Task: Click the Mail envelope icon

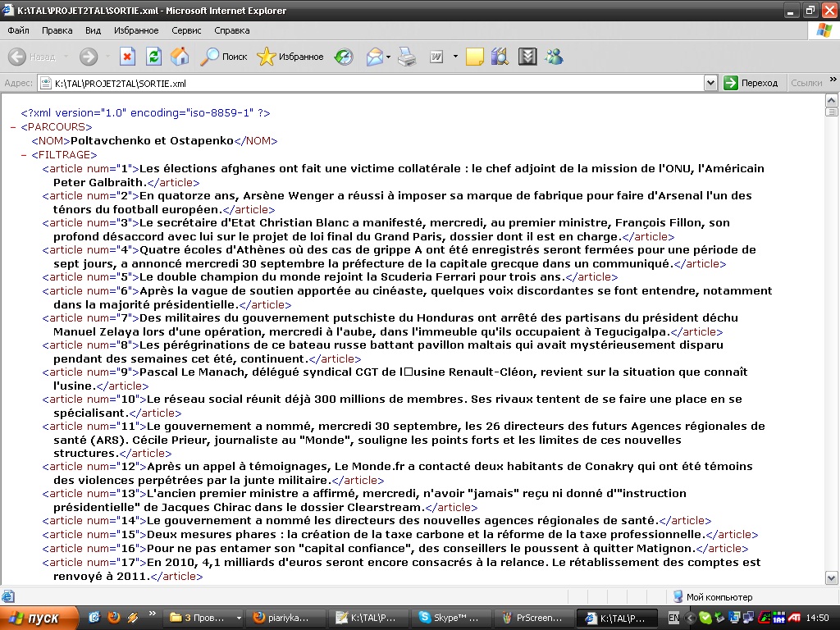Action: click(374, 57)
